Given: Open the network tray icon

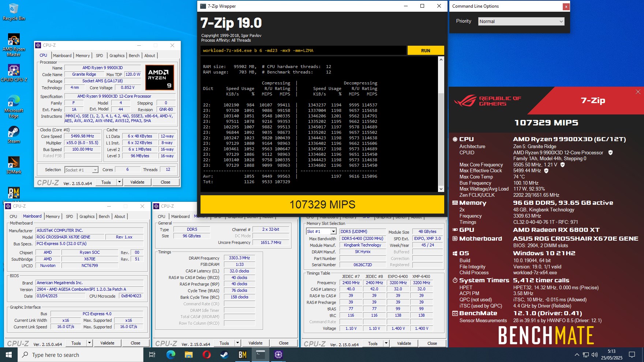Looking at the screenshot, I should (x=586, y=355).
